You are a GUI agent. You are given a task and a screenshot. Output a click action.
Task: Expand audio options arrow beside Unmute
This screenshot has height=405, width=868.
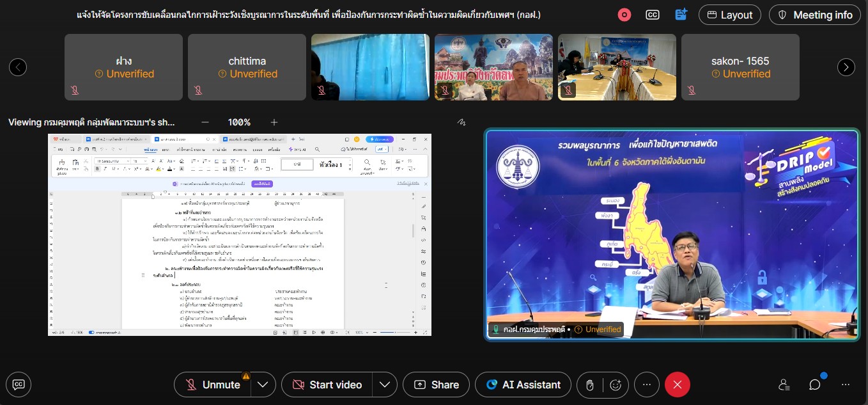pos(263,385)
